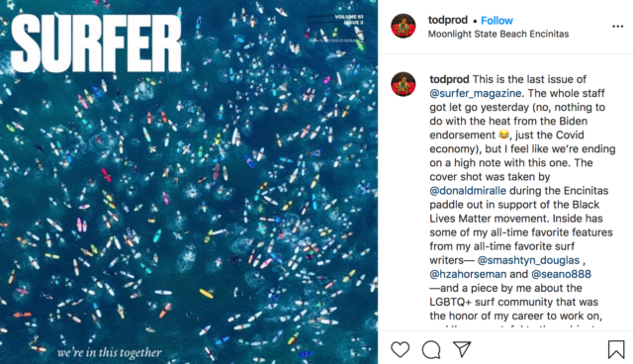Share the post via paper plane icon
The height and width of the screenshot is (364, 633).
(462, 349)
